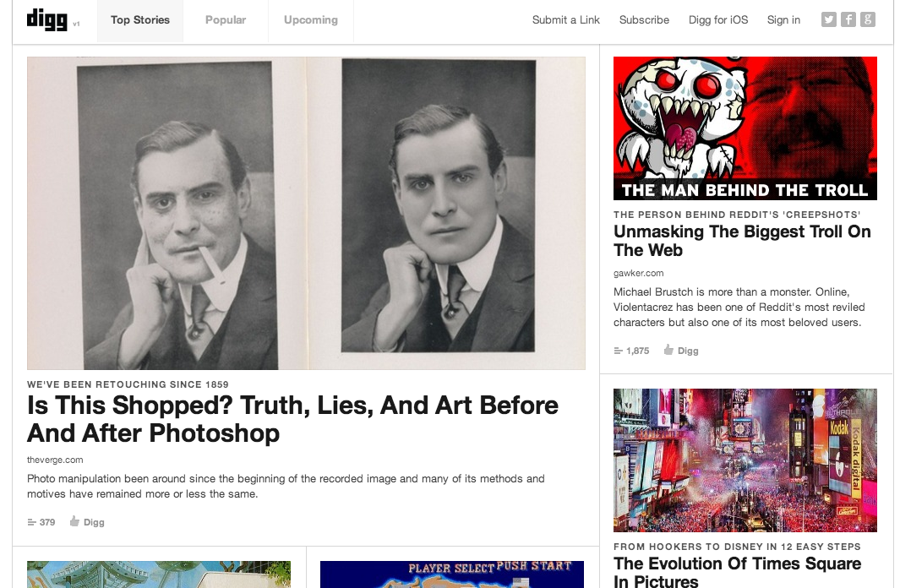Open the Upcoming tab
This screenshot has height=588, width=900.
(310, 20)
